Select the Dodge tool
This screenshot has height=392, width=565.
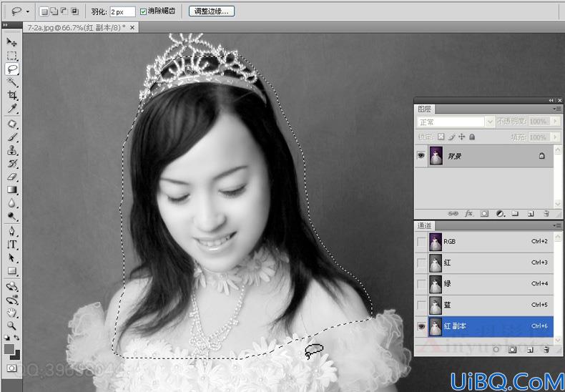click(x=11, y=216)
